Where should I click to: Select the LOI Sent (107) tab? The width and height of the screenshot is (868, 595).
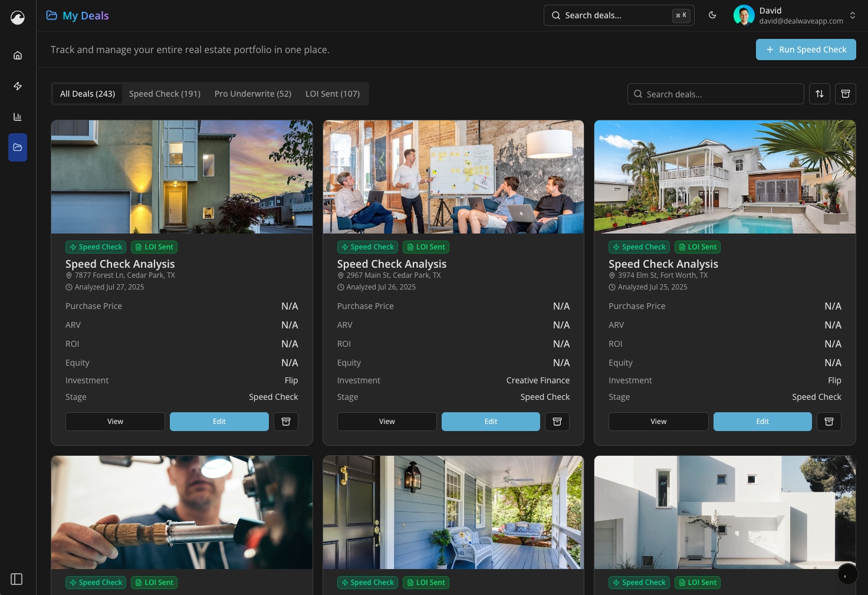tap(332, 93)
